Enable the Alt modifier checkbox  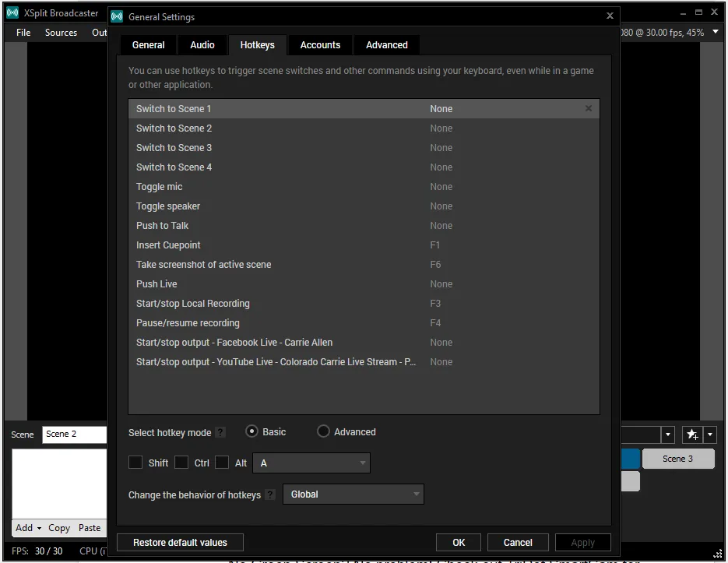coord(222,463)
